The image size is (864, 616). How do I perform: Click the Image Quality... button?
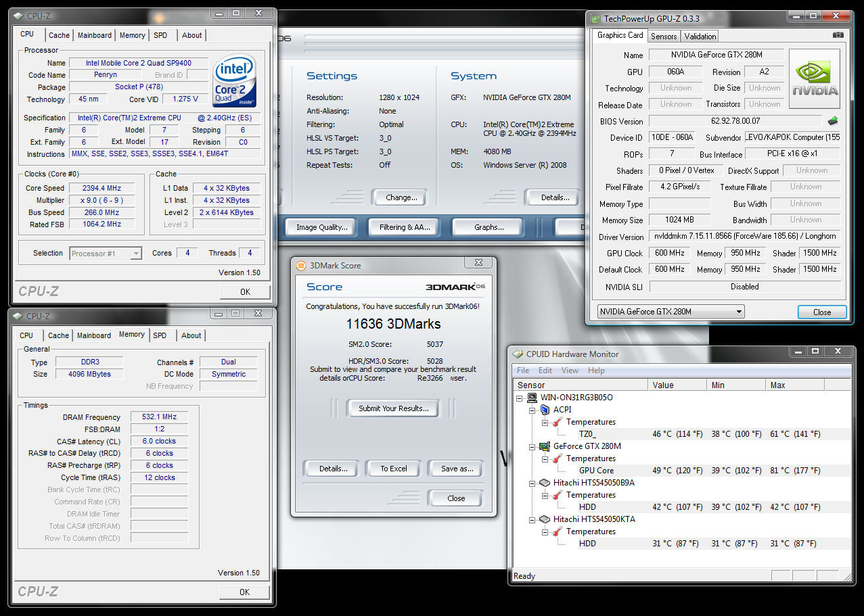[321, 227]
